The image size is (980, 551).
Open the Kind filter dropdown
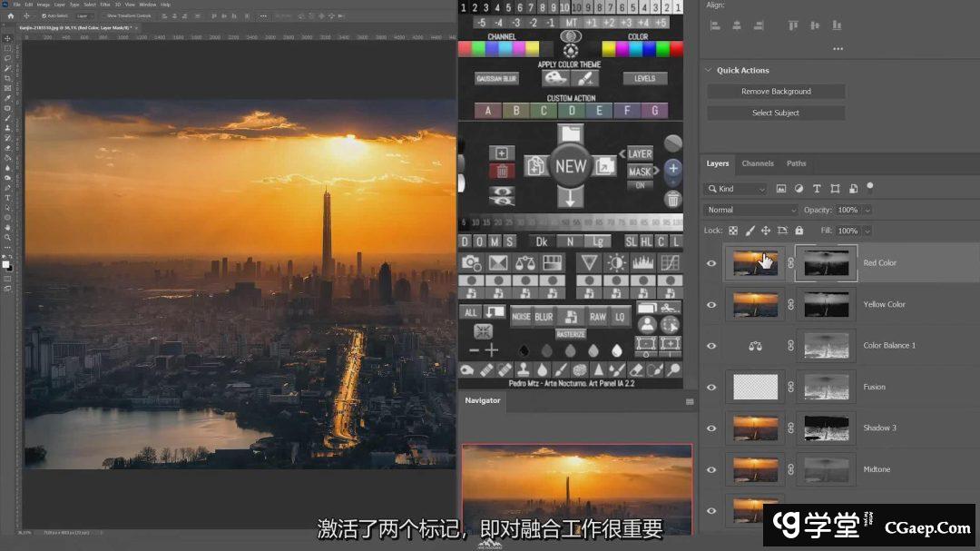coord(736,189)
